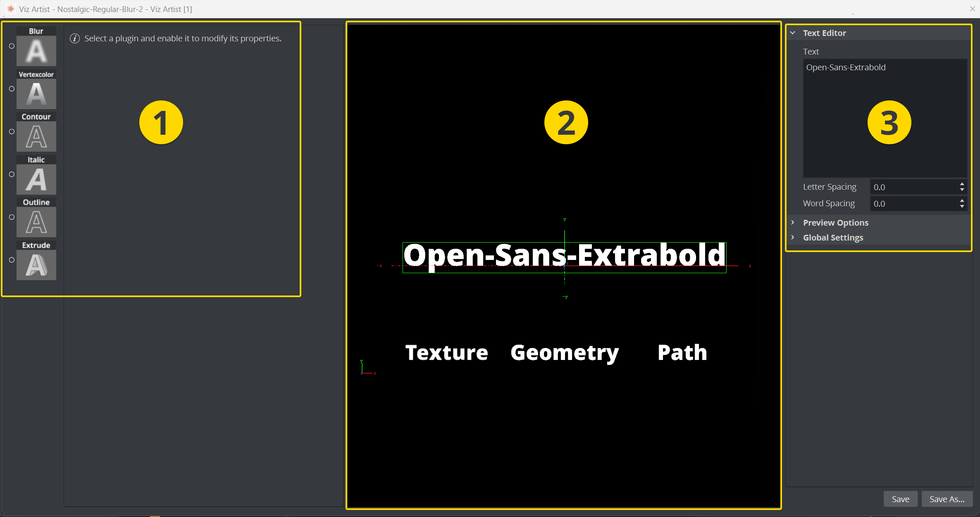The width and height of the screenshot is (980, 517).
Task: Increase Letter Spacing with up arrow
Action: [x=962, y=184]
